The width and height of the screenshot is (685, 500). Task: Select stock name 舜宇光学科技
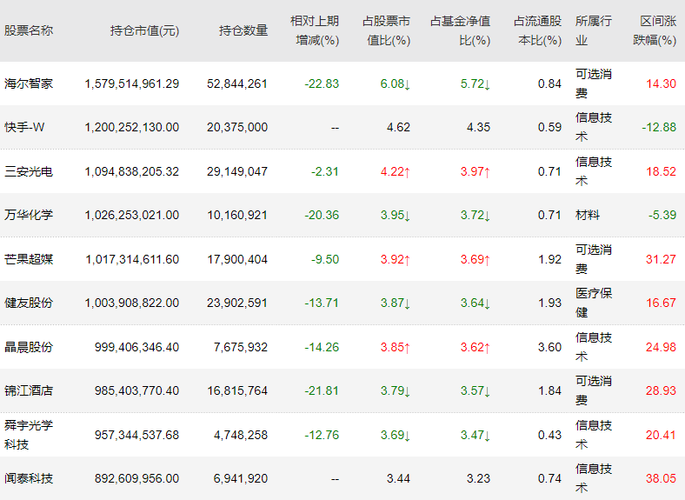tap(29, 434)
